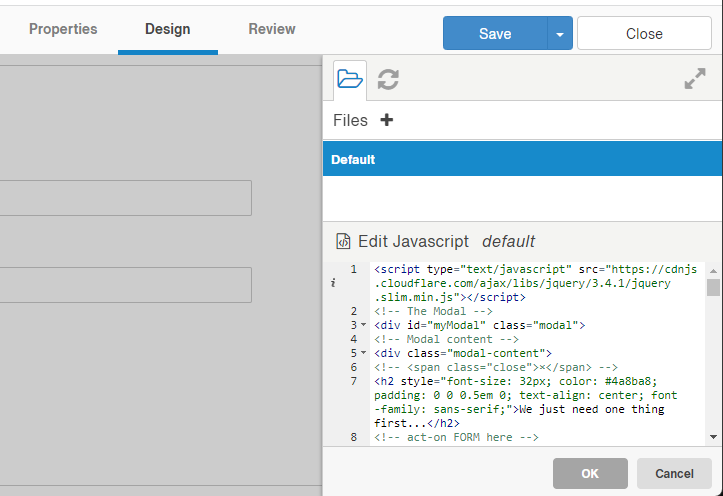Select the Default file row

coord(522,159)
